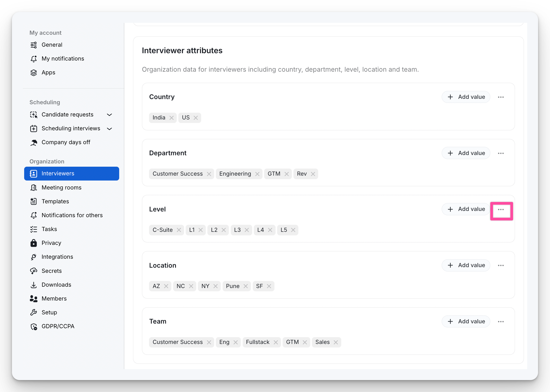Click the Downloads arrow icon
550x392 pixels.
pyautogui.click(x=34, y=285)
